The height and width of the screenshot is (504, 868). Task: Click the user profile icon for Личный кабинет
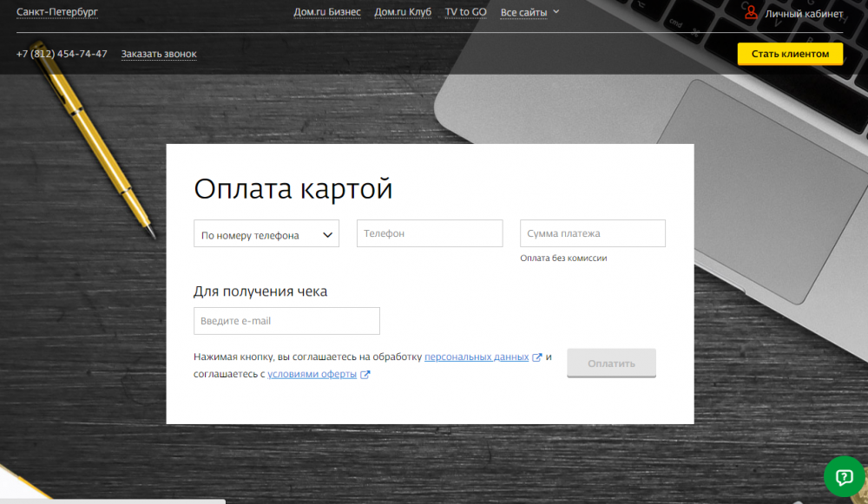[x=751, y=12]
